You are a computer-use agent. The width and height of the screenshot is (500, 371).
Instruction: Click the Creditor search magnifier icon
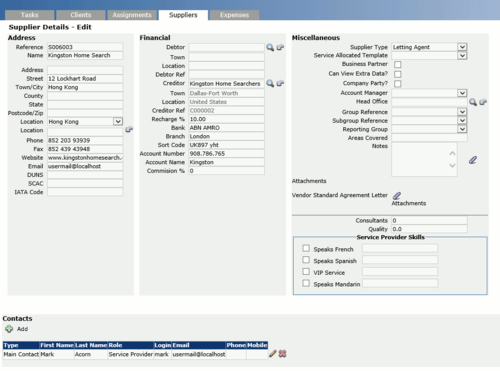pyautogui.click(x=270, y=83)
